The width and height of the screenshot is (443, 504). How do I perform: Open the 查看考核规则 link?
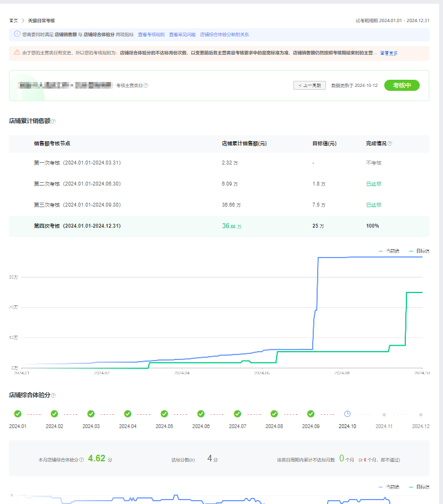point(151,34)
